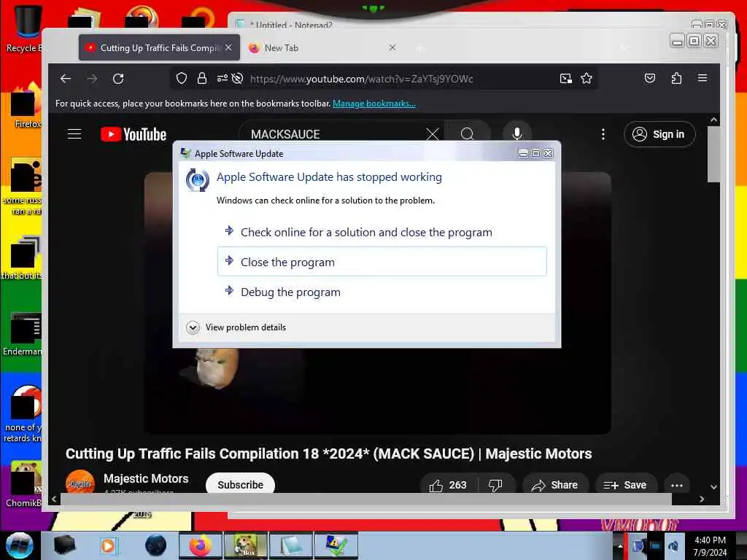The height and width of the screenshot is (560, 747).
Task: Start voice search with microphone icon
Action: click(517, 134)
